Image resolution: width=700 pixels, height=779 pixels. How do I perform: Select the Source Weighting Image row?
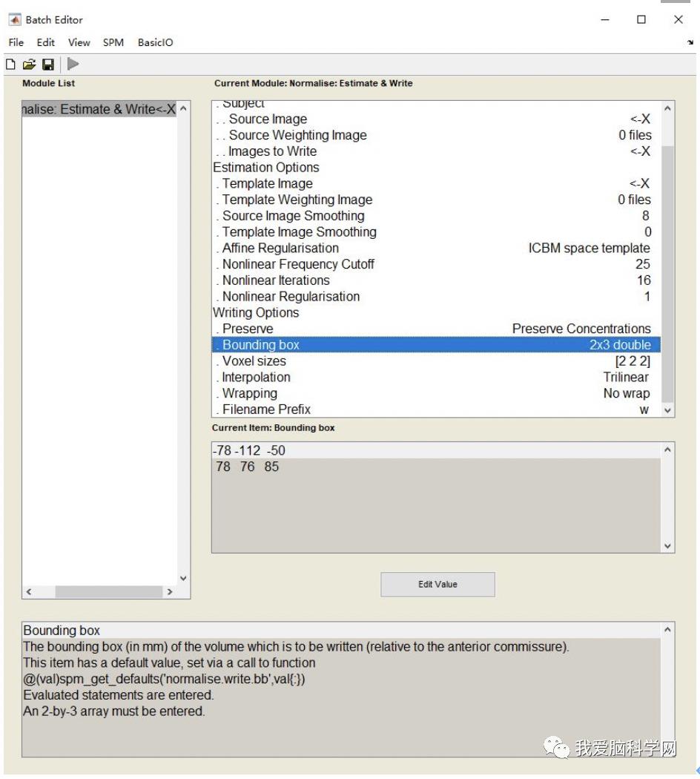[436, 135]
